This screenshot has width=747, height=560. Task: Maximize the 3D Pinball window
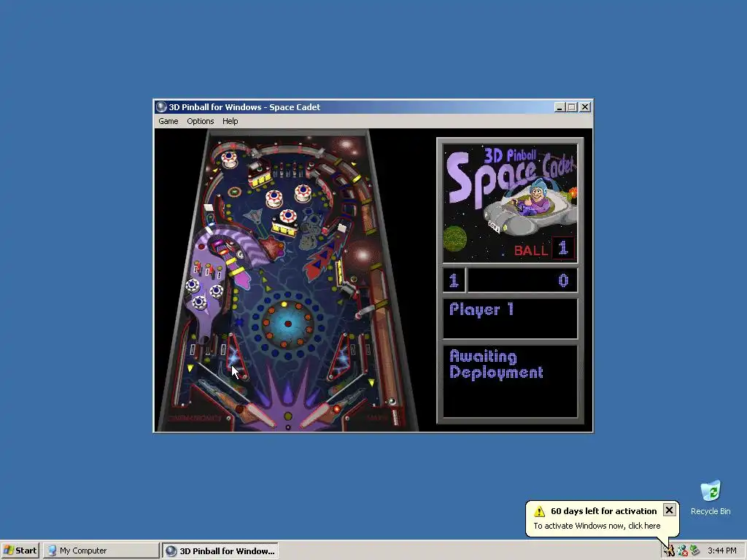pyautogui.click(x=572, y=107)
